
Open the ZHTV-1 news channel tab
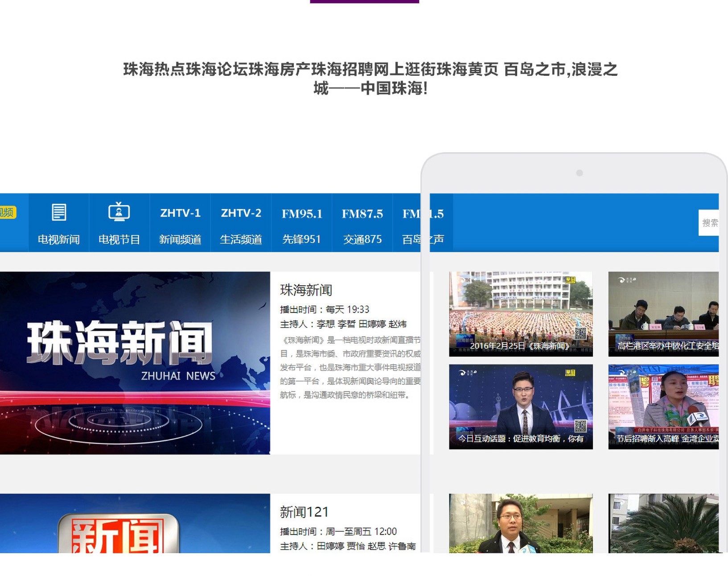pos(180,225)
